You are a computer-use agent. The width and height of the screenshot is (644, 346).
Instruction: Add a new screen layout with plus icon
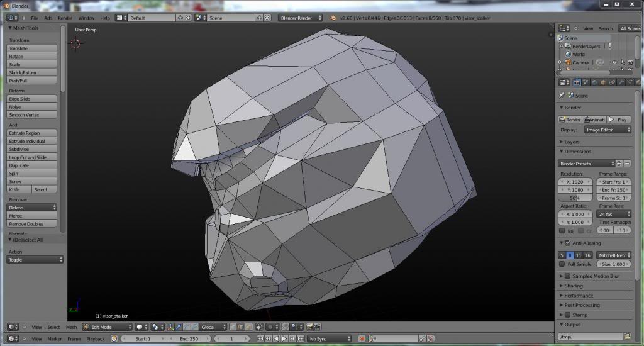click(x=180, y=18)
